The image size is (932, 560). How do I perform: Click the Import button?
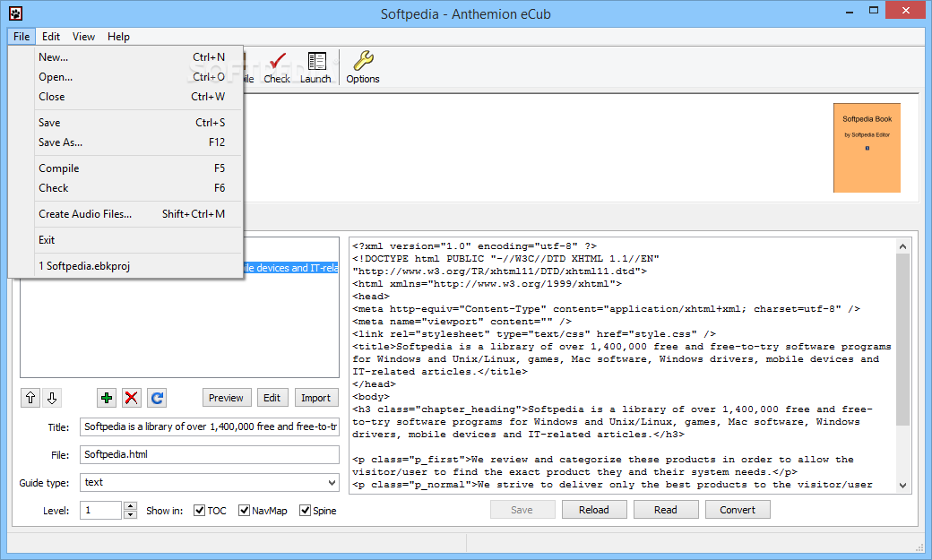[315, 398]
